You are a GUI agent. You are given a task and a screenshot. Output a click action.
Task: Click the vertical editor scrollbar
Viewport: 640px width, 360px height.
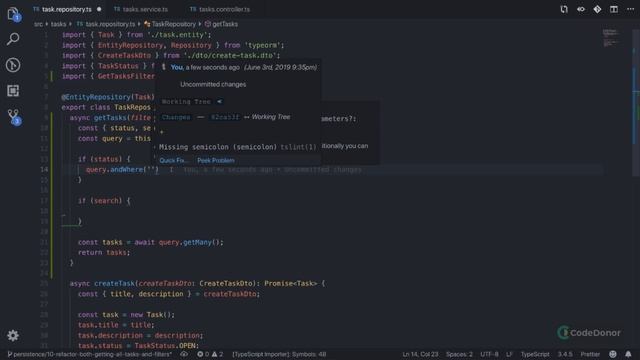pyautogui.click(x=636, y=102)
